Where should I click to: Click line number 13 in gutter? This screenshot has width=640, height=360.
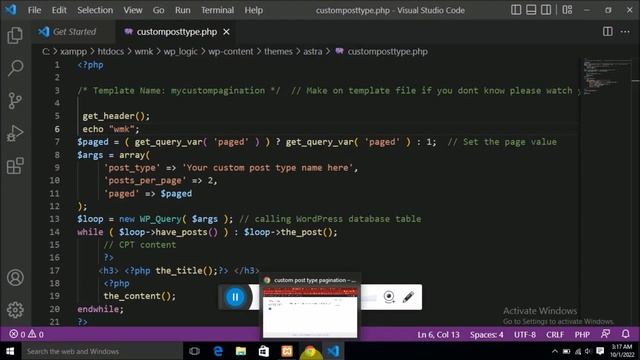55,219
